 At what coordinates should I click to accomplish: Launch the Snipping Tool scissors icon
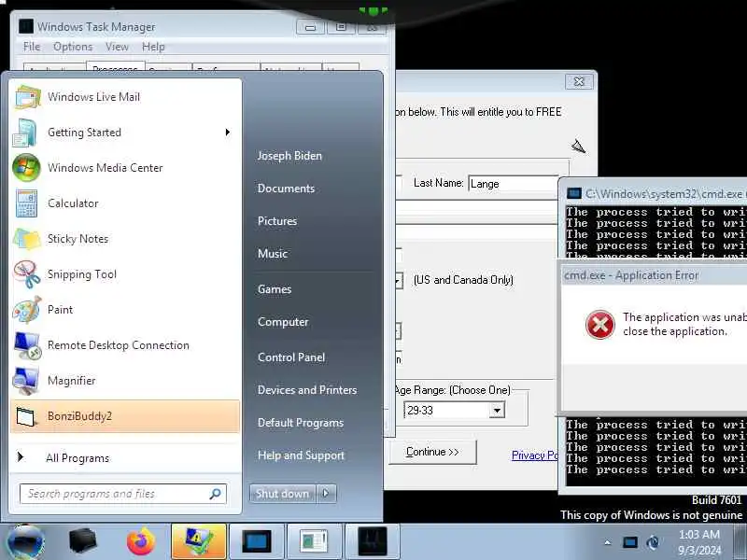point(27,274)
